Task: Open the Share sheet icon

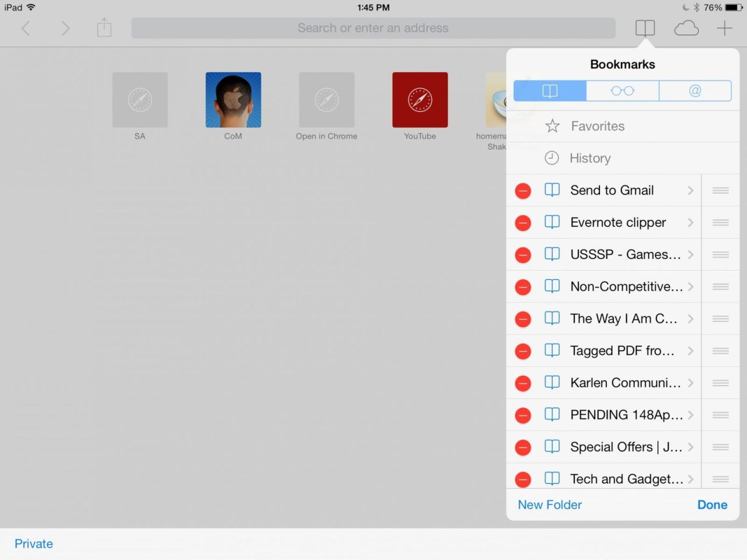Action: click(x=104, y=27)
